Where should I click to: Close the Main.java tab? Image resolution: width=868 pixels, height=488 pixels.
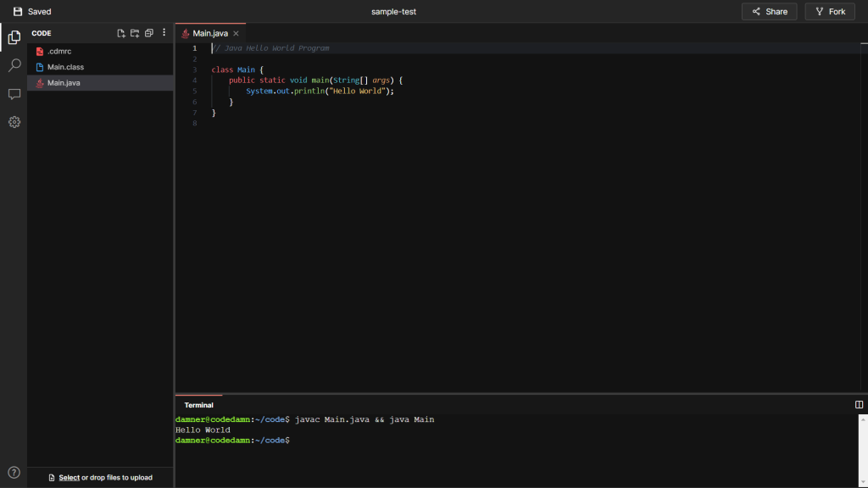point(236,34)
